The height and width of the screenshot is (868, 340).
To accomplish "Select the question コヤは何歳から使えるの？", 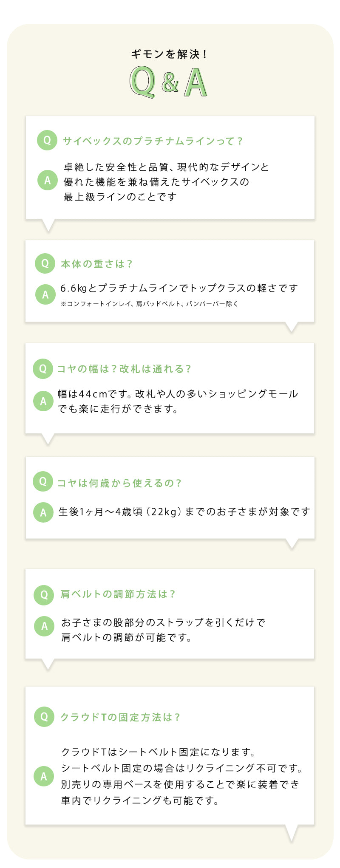I will point(119,483).
